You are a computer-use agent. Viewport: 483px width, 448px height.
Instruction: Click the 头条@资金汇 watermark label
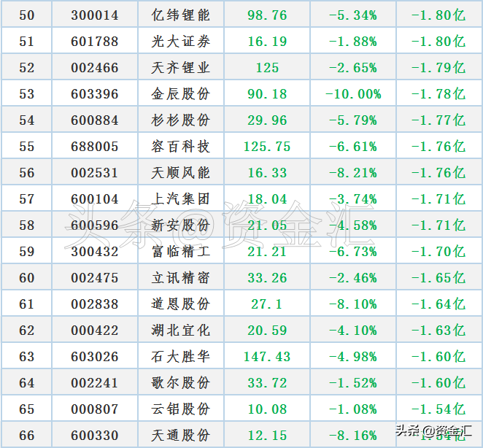click(x=433, y=430)
